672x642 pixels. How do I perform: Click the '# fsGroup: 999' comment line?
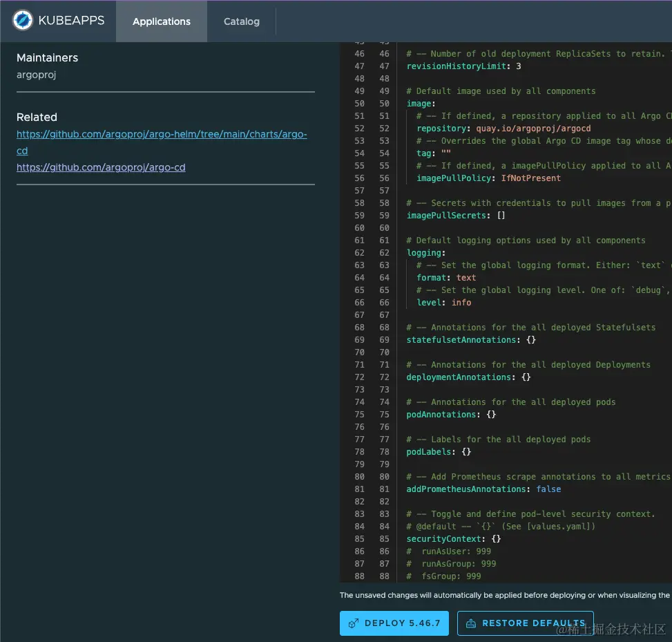tap(443, 576)
